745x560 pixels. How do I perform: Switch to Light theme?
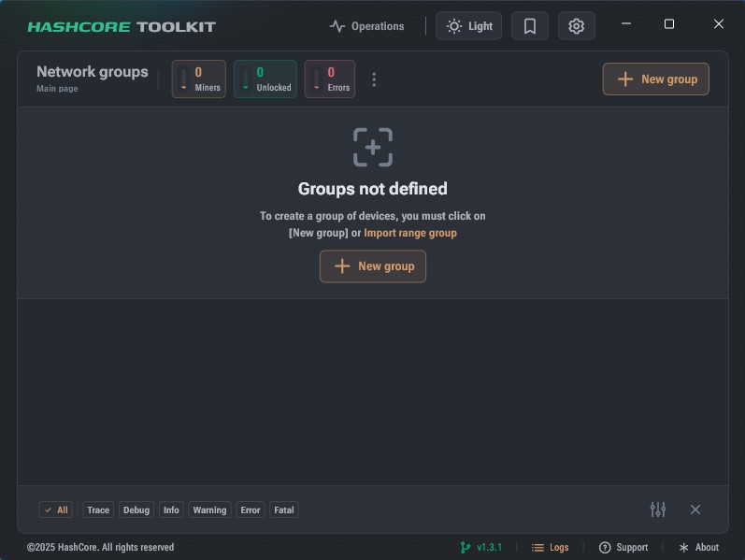tap(469, 26)
